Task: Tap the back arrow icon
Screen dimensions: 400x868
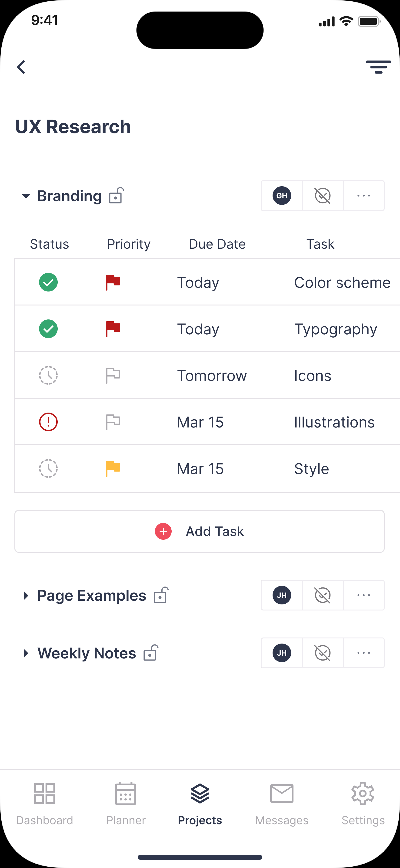Action: point(21,67)
